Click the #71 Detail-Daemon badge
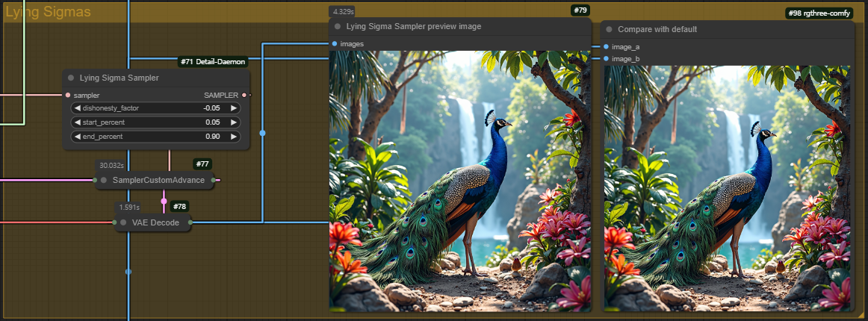868x321 pixels. (213, 62)
